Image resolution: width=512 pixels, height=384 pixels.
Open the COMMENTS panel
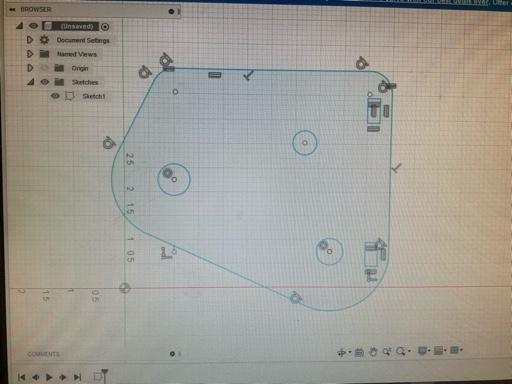pos(43,354)
